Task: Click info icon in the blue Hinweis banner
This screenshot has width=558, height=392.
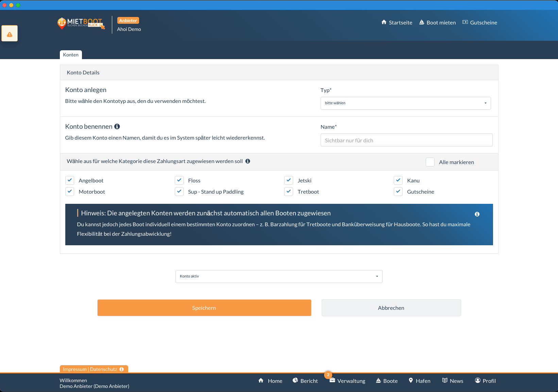Action: (x=477, y=214)
